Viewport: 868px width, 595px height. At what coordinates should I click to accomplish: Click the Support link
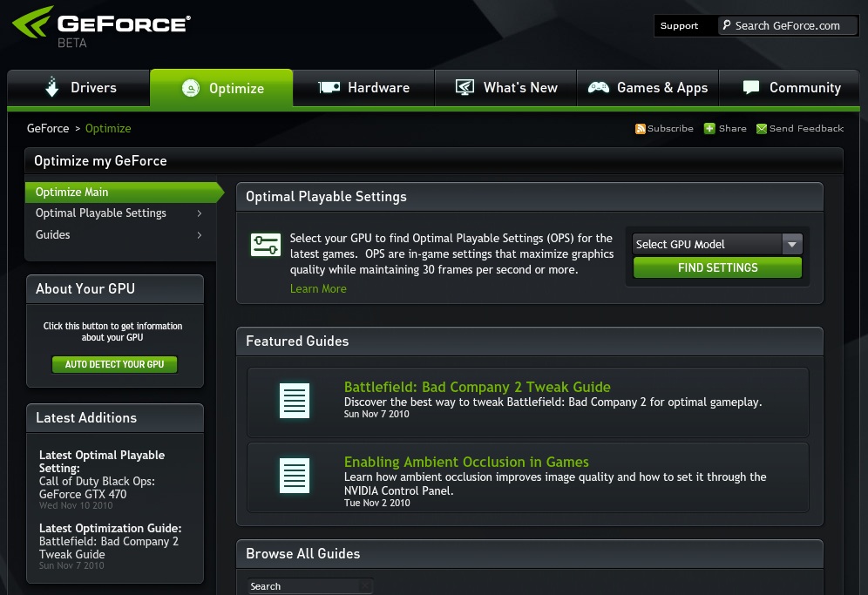coord(679,25)
